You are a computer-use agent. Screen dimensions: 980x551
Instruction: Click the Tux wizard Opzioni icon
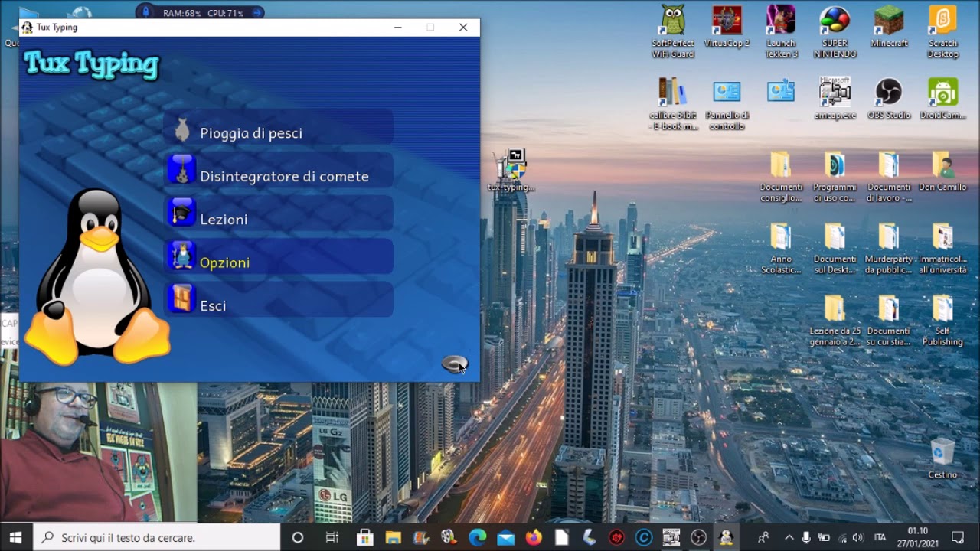click(181, 255)
